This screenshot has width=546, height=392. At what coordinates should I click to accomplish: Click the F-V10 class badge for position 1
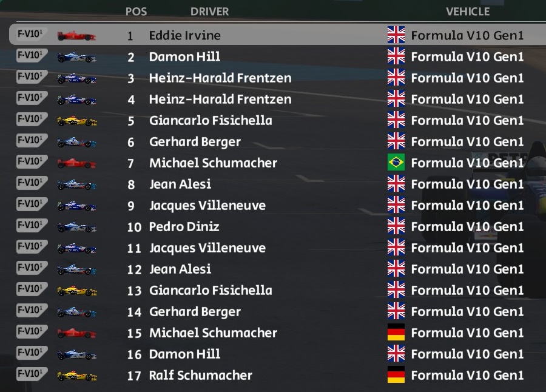31,35
